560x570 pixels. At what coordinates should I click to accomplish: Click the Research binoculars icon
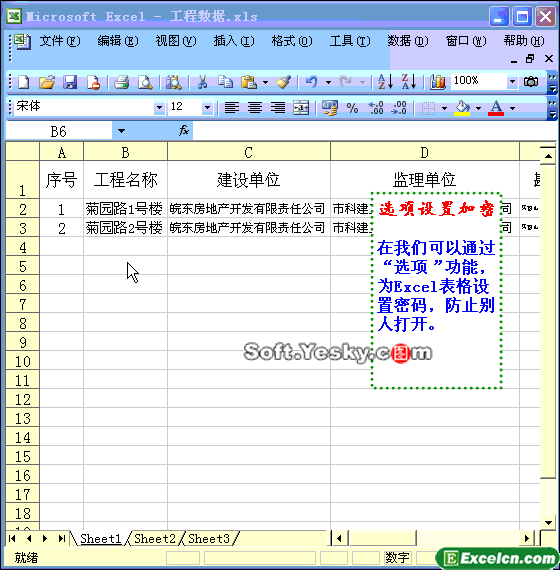173,82
